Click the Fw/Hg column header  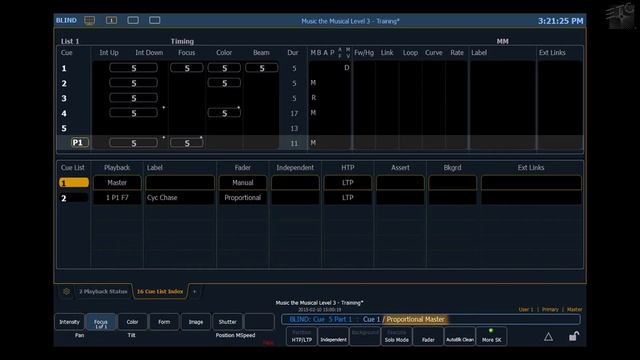[x=364, y=53]
